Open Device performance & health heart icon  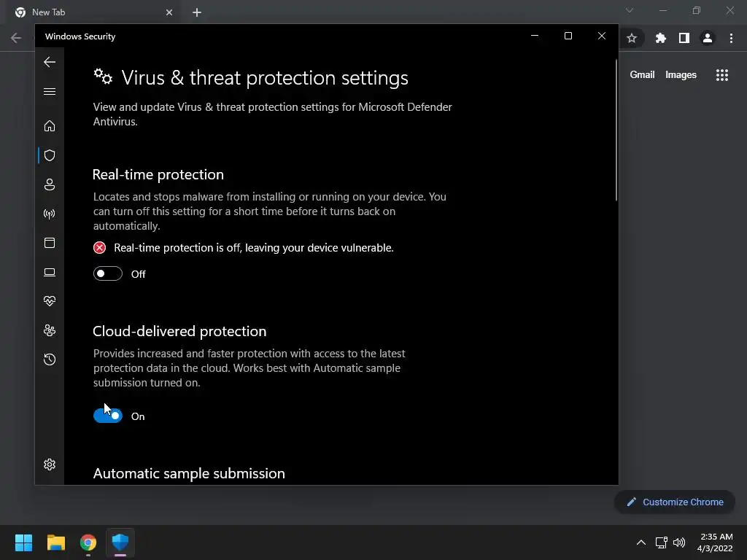[50, 301]
